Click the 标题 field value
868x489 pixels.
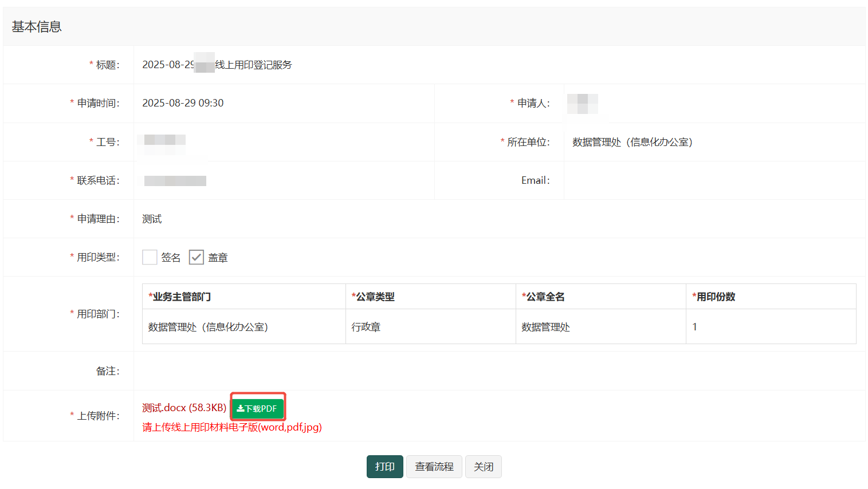click(217, 65)
